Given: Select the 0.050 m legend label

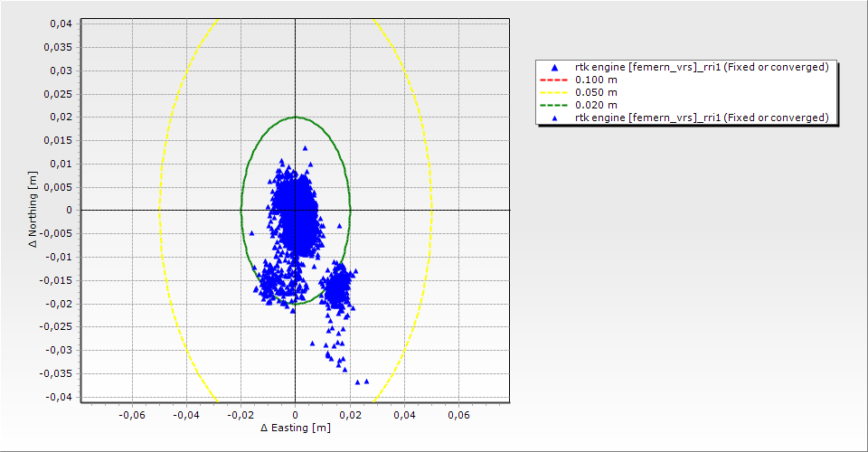Looking at the screenshot, I should (597, 92).
